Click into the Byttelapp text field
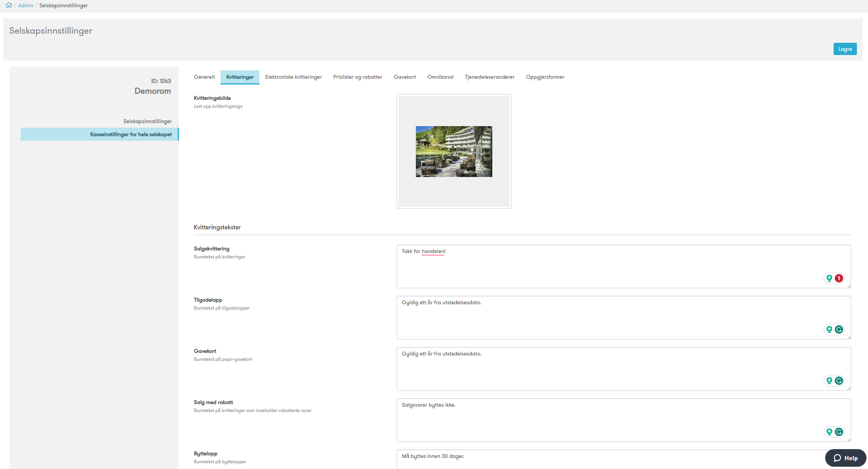Screen dimensions: 868x469 pyautogui.click(x=624, y=459)
